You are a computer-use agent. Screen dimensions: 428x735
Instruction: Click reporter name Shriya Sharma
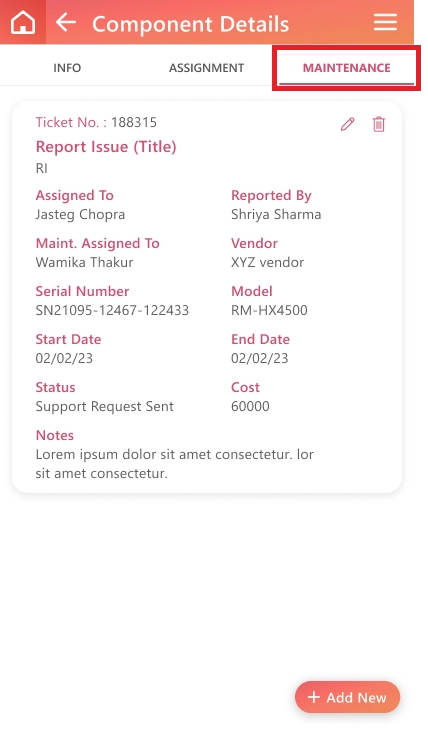coord(276,215)
